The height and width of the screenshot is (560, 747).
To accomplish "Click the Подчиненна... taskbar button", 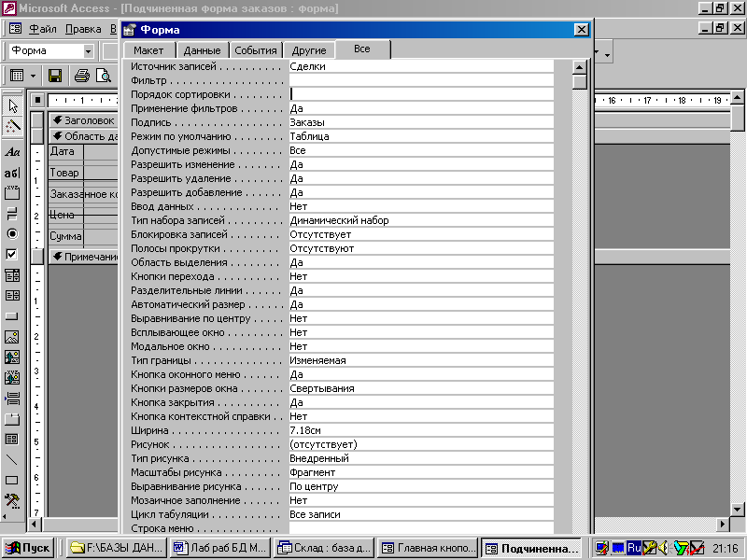I will (x=531, y=548).
